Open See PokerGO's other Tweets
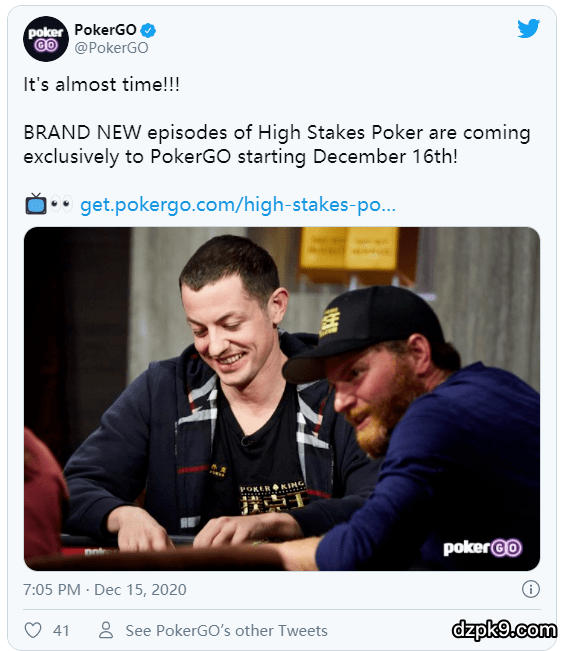The image size is (566, 651). pos(227,631)
